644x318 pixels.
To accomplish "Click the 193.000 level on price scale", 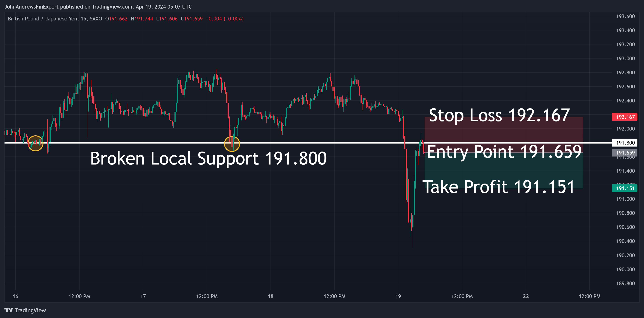I will pos(625,58).
